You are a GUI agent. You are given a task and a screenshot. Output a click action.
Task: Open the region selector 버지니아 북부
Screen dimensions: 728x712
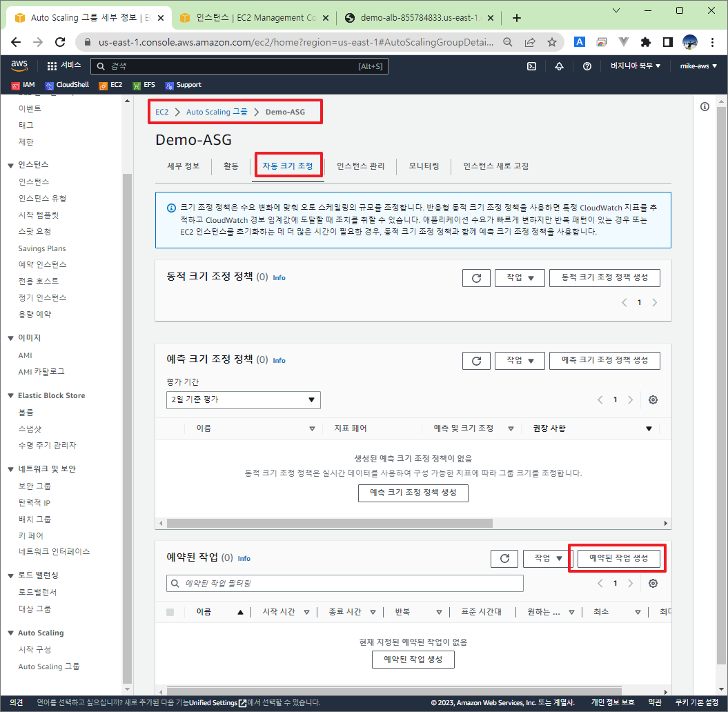[x=635, y=66]
